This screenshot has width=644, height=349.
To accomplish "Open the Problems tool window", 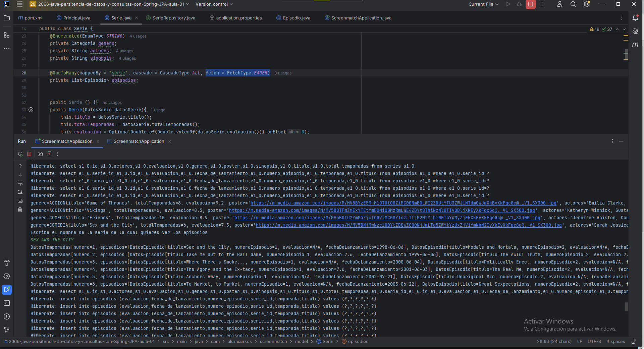I will pyautogui.click(x=7, y=316).
